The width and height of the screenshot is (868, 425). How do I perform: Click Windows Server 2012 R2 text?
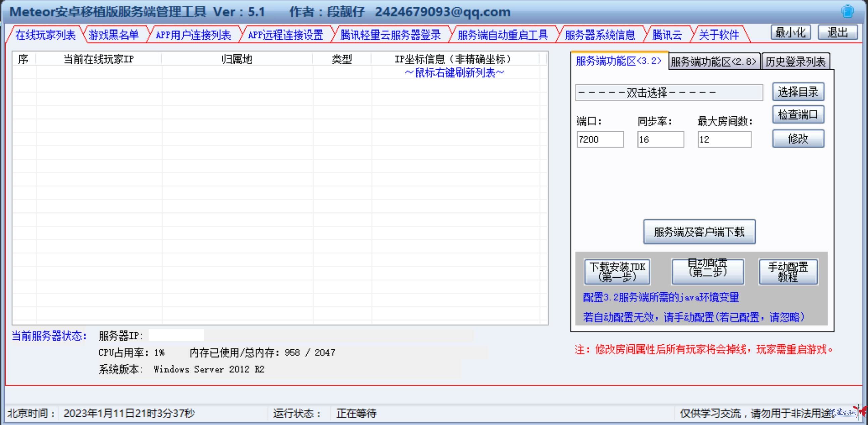pos(209,369)
